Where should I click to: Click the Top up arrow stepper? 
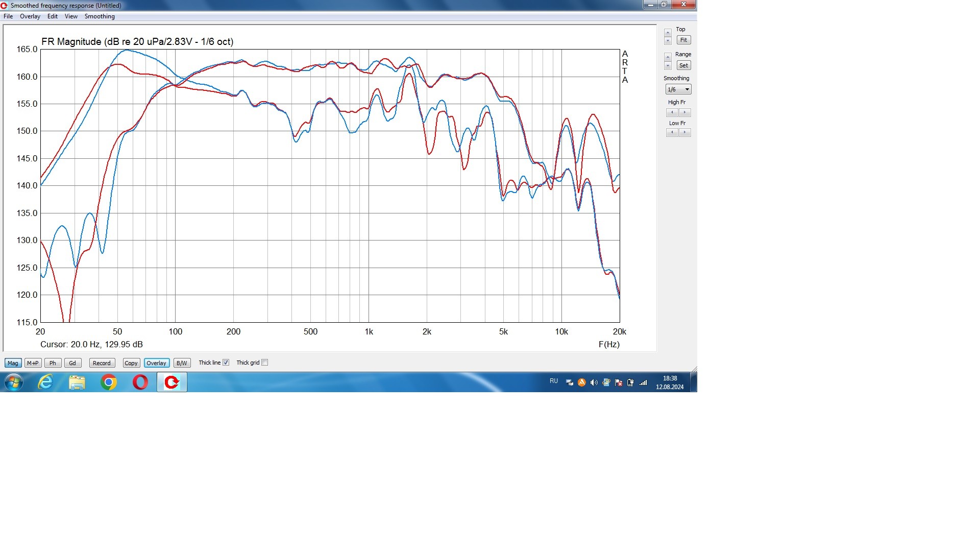coord(668,33)
